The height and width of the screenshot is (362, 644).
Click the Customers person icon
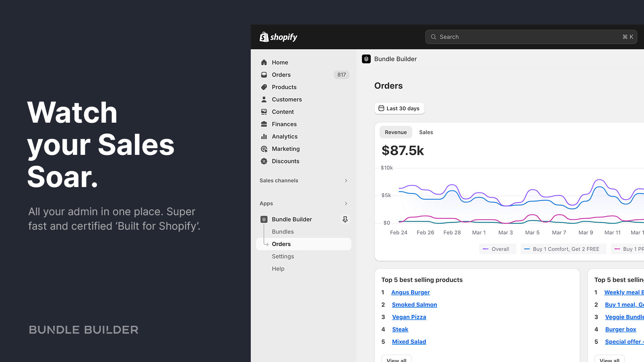pyautogui.click(x=264, y=99)
